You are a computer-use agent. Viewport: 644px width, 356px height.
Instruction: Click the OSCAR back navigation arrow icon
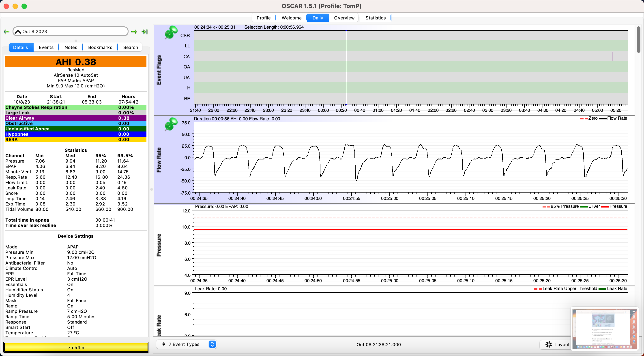(x=6, y=31)
